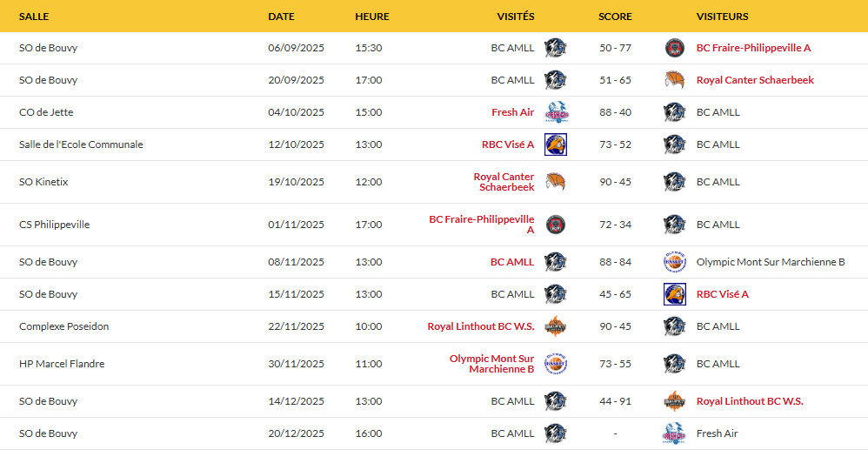Screen dimensions: 868x450
Task: Click RBC Visé A logo on 12/10/2025 row
Action: 556,144
